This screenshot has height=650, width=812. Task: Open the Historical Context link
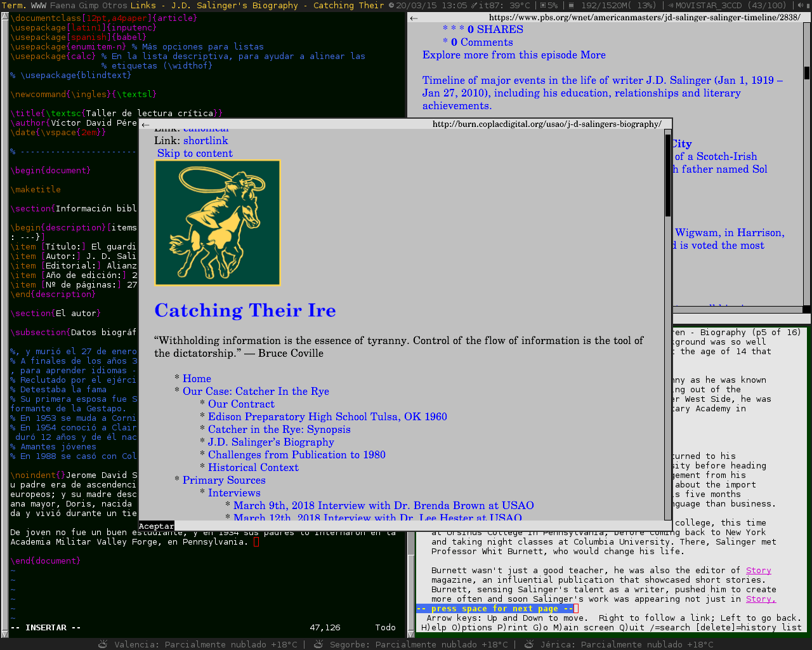click(x=253, y=468)
